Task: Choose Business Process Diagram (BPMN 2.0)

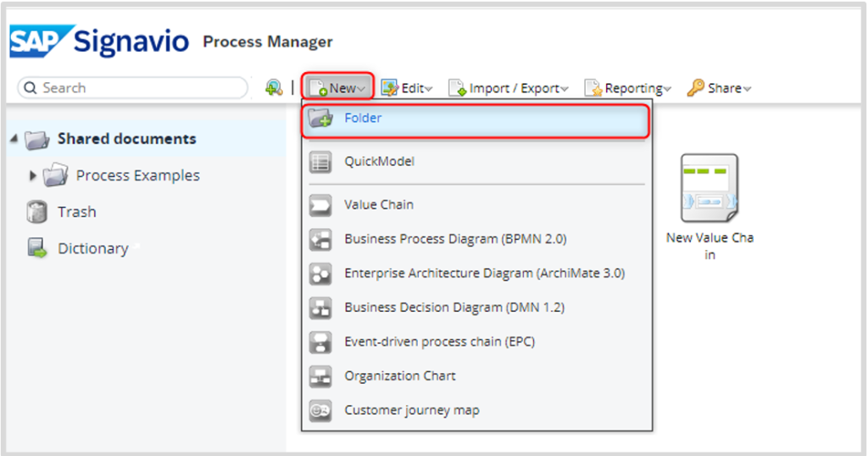Action: (x=476, y=239)
